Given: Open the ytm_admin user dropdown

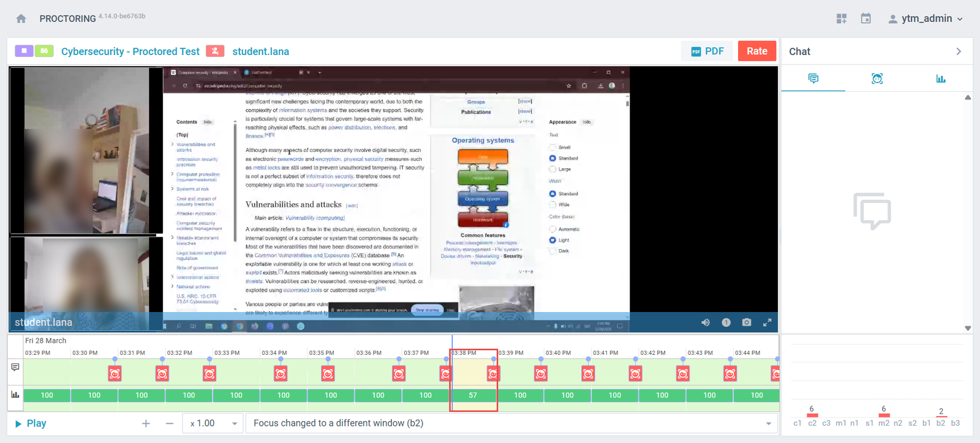Looking at the screenshot, I should pyautogui.click(x=925, y=18).
